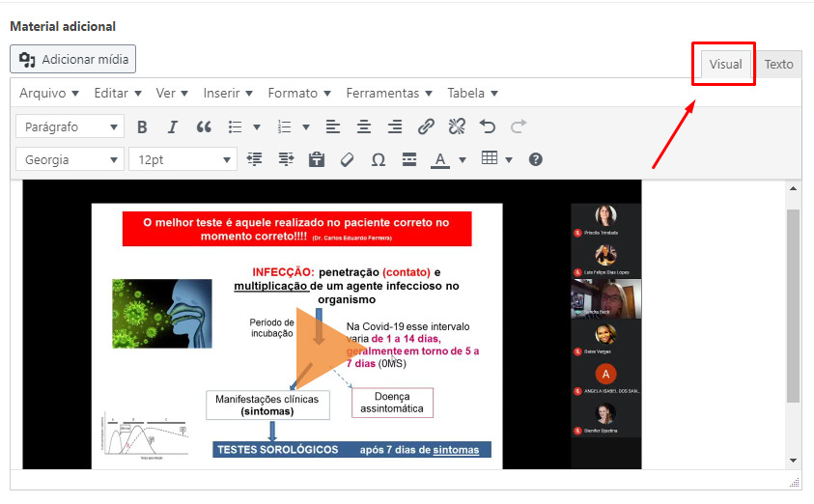Insert special character with omega icon

pyautogui.click(x=378, y=159)
